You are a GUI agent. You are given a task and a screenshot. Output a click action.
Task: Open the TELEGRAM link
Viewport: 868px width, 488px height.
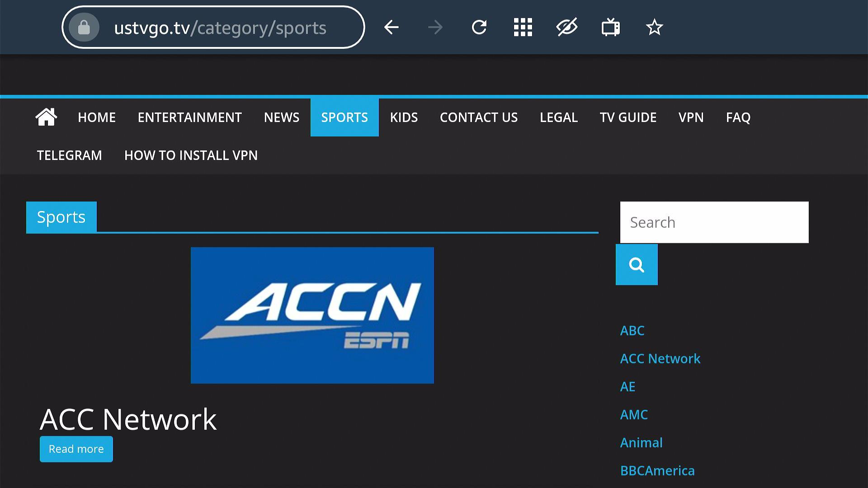(x=70, y=155)
